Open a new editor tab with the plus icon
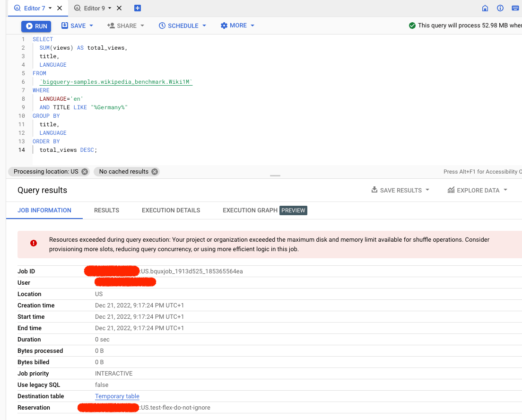Image resolution: width=522 pixels, height=420 pixels. pyautogui.click(x=137, y=8)
